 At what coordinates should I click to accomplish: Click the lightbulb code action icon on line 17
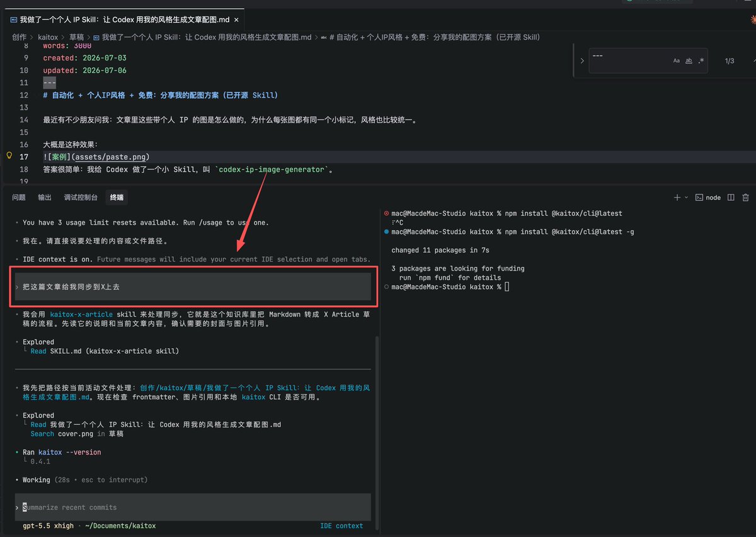[x=9, y=155]
